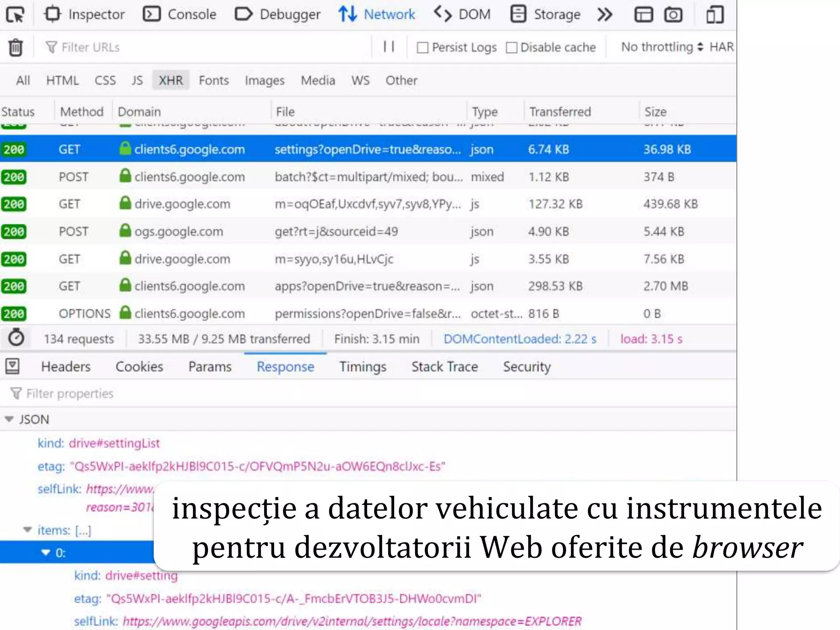Image resolution: width=840 pixels, height=630 pixels.
Task: Pause network recording
Action: tap(389, 47)
